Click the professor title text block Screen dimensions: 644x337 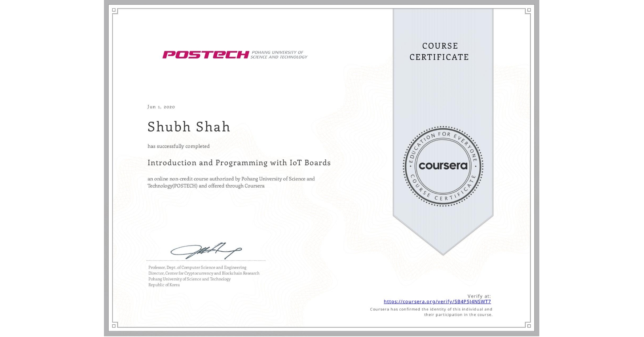[x=196, y=267]
